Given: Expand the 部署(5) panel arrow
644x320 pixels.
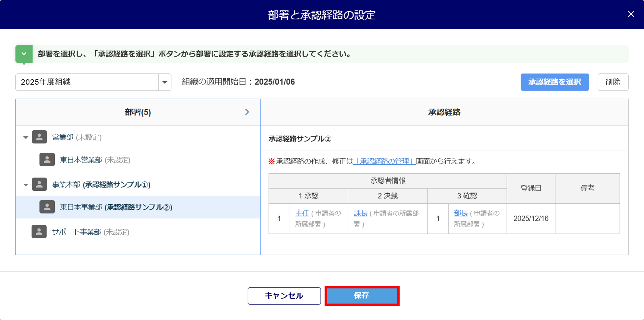Looking at the screenshot, I should click(247, 112).
